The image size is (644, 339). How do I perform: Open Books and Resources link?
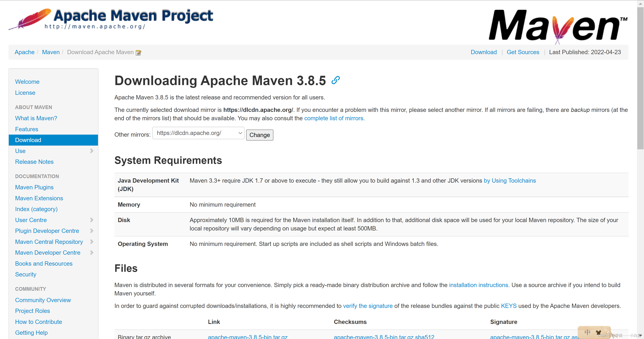pos(44,264)
